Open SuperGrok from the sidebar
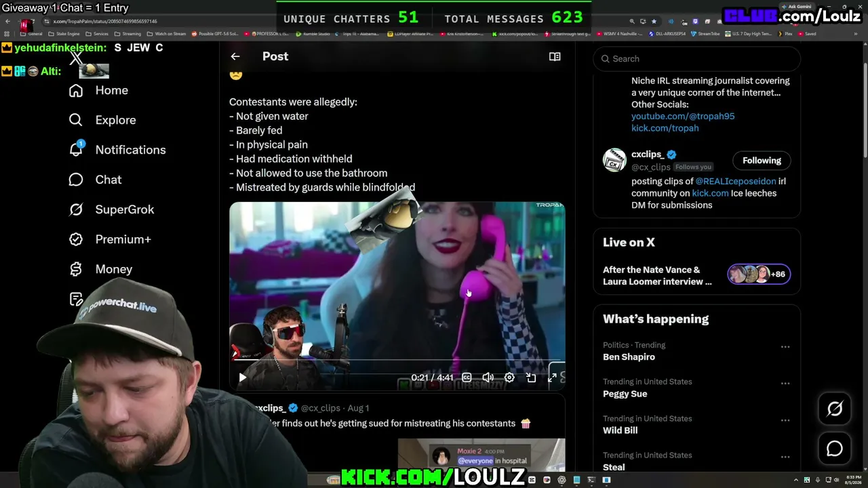 coord(112,209)
